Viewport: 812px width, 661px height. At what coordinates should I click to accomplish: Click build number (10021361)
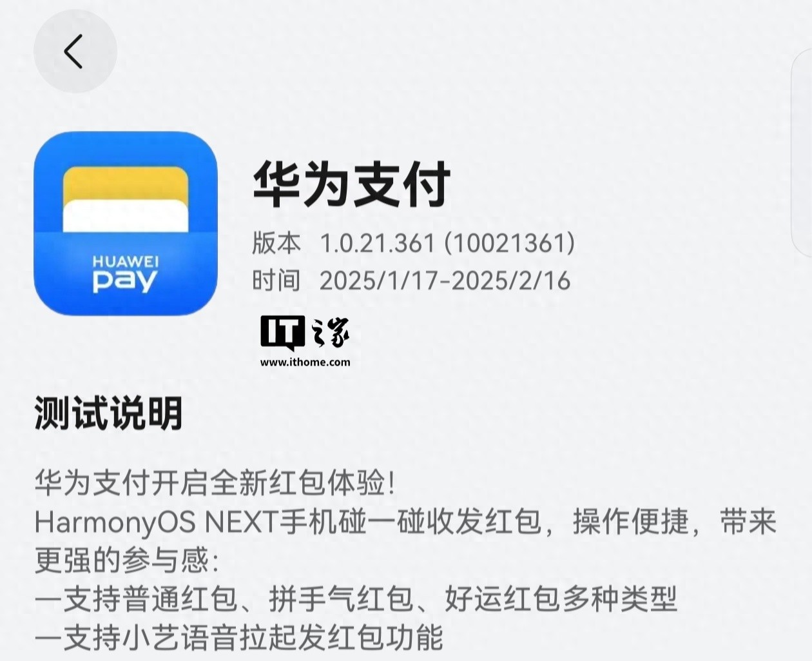[510, 243]
